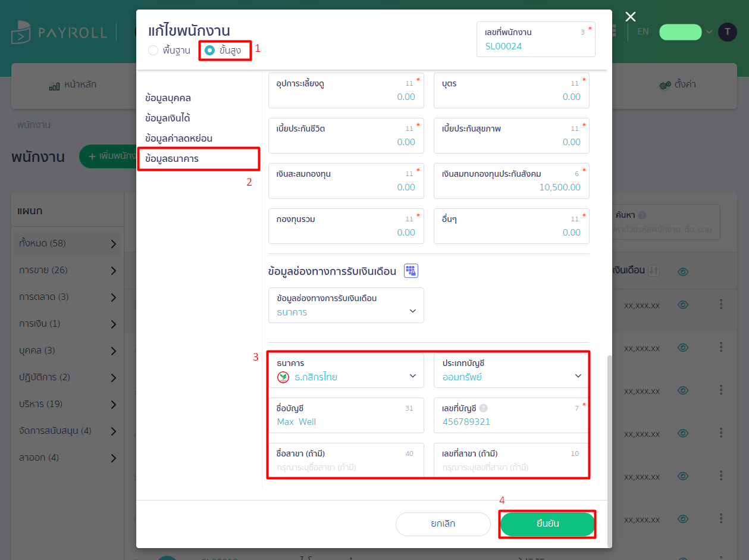Close the edit employee dialog with X
The image size is (749, 560).
pyautogui.click(x=631, y=17)
